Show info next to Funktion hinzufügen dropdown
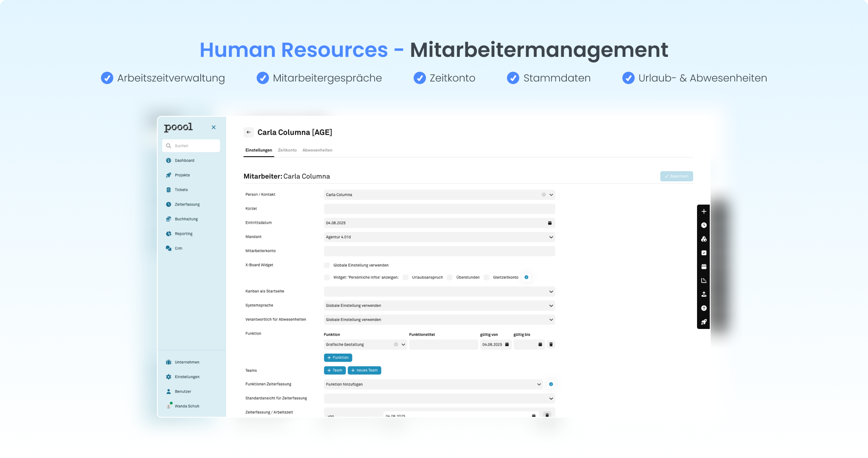Screen dimensions: 868x458 coord(551,384)
